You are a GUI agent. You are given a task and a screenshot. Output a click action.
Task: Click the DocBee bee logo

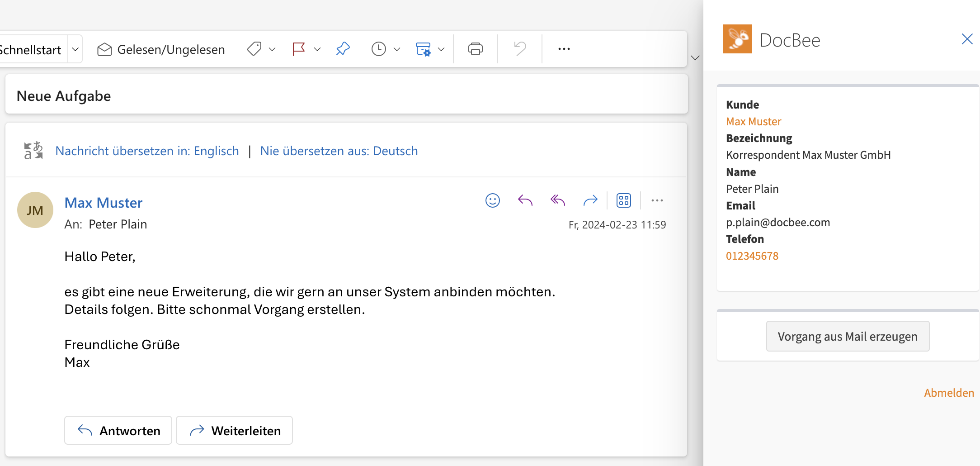[738, 39]
